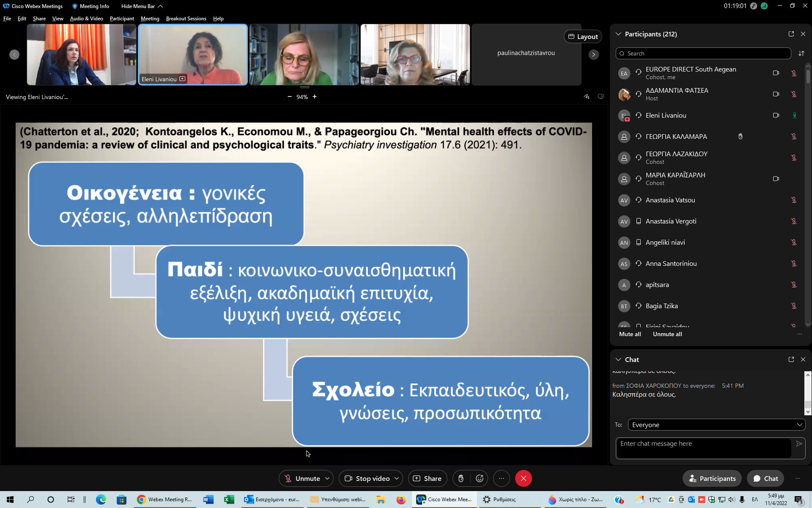Open the Audio & Video menu
The image size is (812, 508).
(x=87, y=19)
